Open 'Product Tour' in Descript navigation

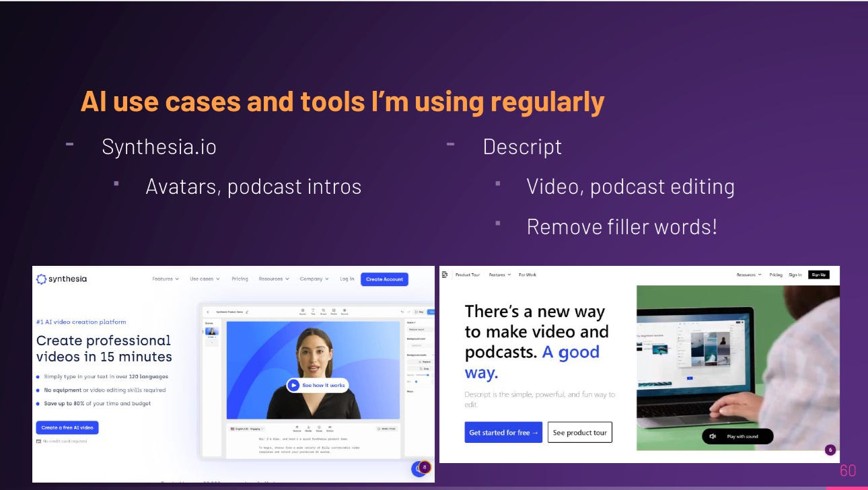pyautogui.click(x=468, y=275)
